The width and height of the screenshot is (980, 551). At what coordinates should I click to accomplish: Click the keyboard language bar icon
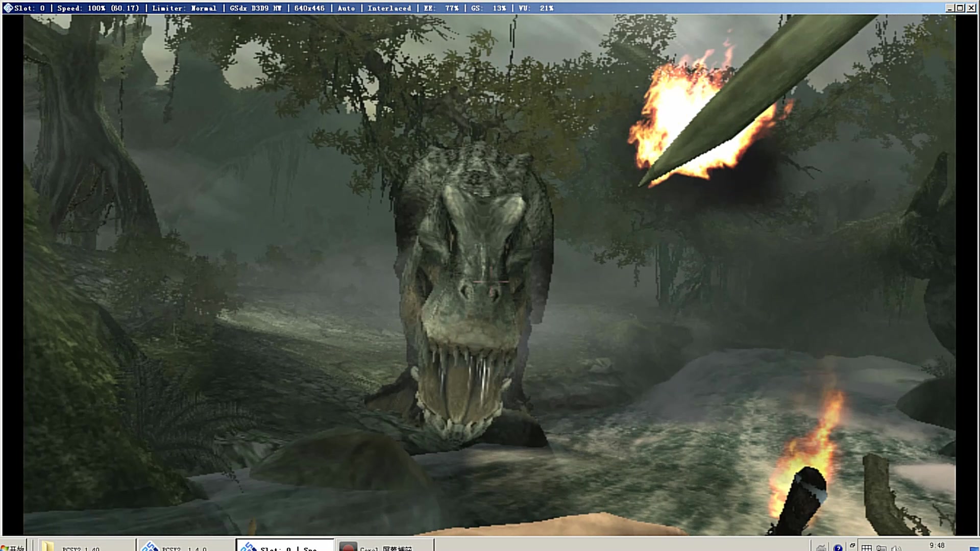pos(821,547)
